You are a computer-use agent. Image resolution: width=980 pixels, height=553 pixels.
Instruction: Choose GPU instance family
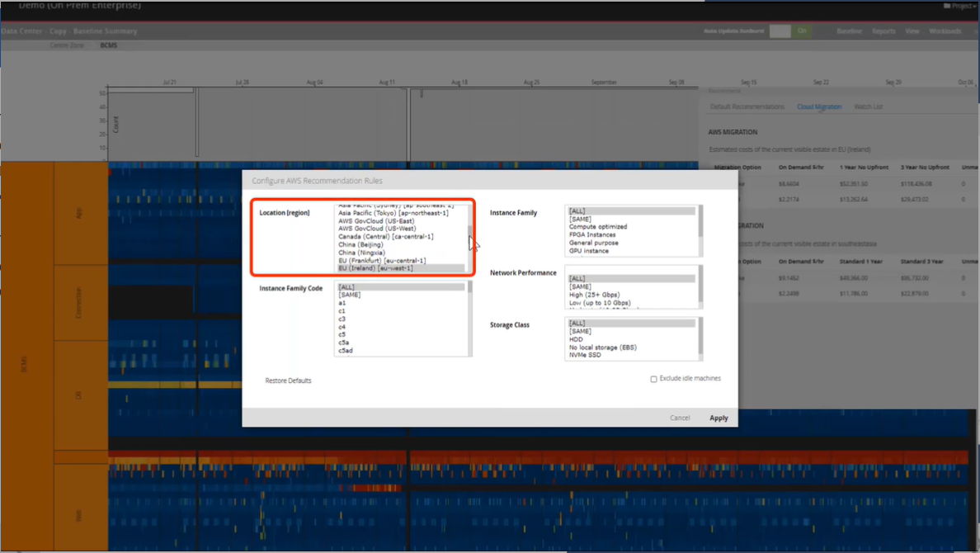589,251
